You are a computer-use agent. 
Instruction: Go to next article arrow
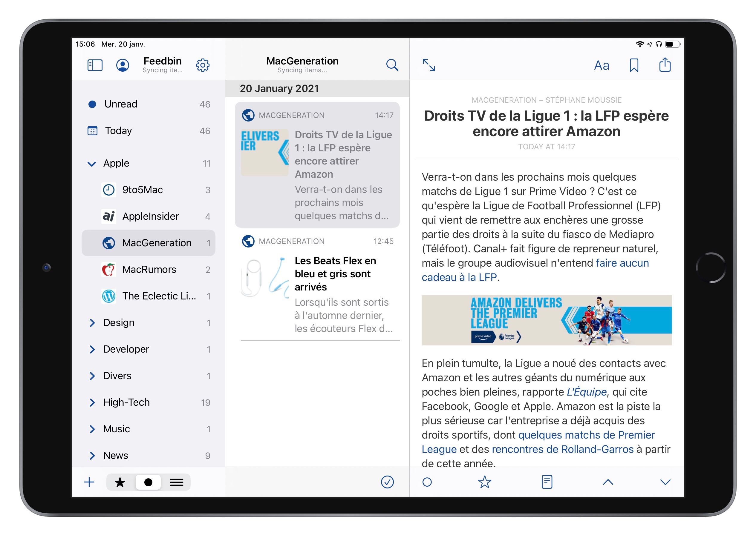point(665,482)
